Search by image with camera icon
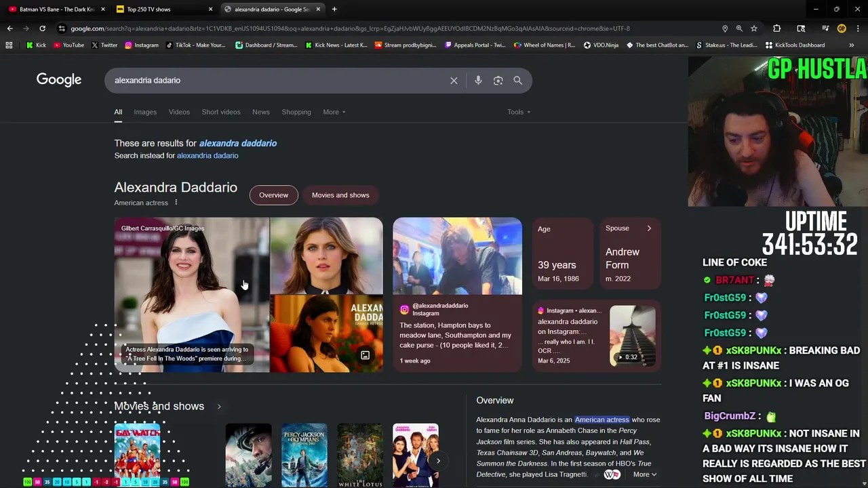 click(x=498, y=81)
